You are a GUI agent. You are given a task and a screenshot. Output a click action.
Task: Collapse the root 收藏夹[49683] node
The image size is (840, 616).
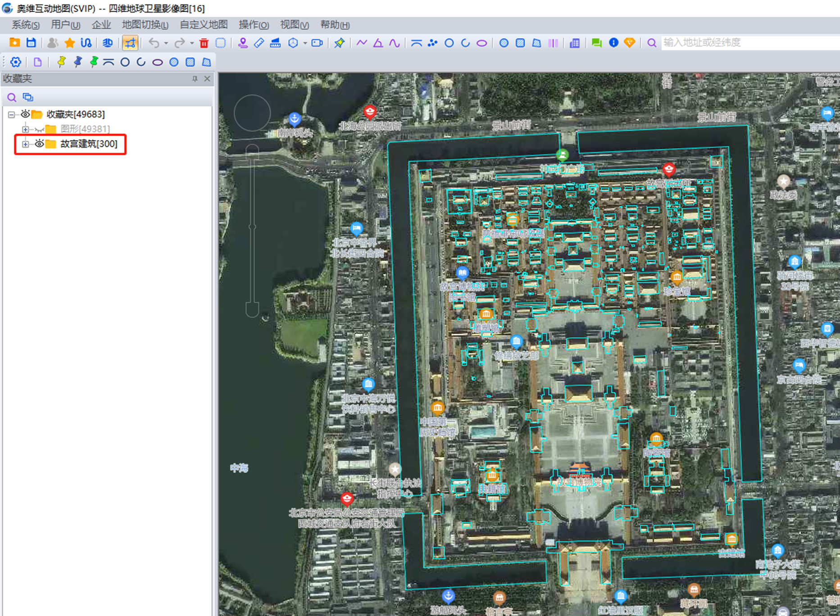coord(11,114)
